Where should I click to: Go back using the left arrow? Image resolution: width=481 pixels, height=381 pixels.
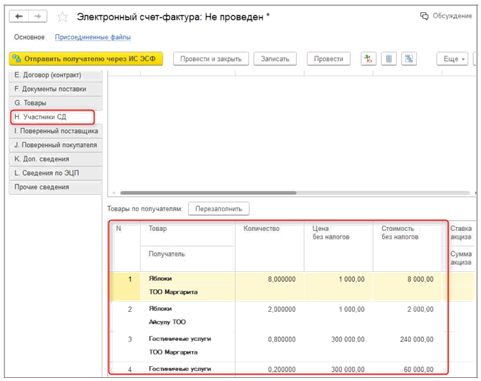[x=19, y=16]
